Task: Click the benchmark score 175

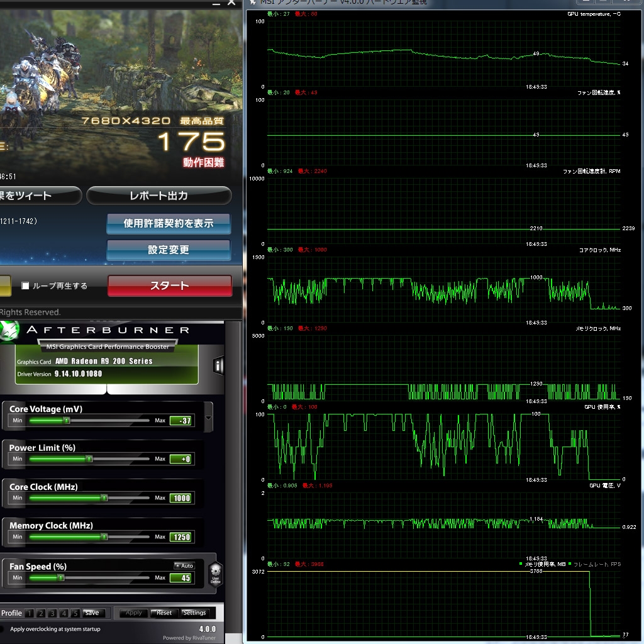Action: click(x=192, y=142)
